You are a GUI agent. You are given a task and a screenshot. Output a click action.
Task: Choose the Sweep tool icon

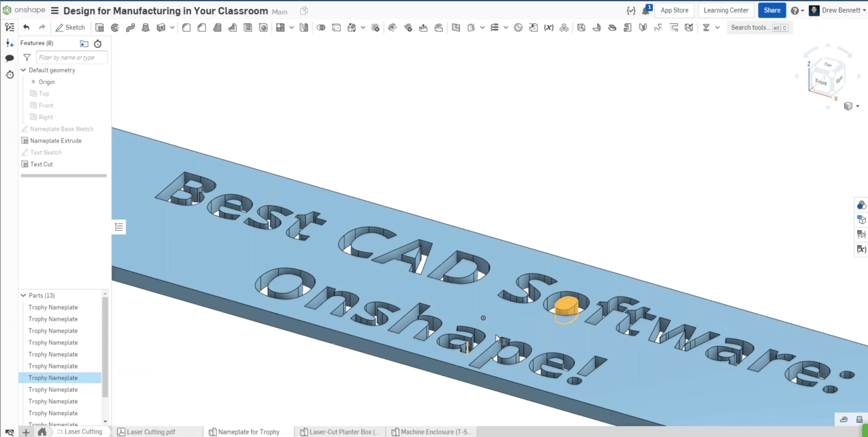[130, 28]
